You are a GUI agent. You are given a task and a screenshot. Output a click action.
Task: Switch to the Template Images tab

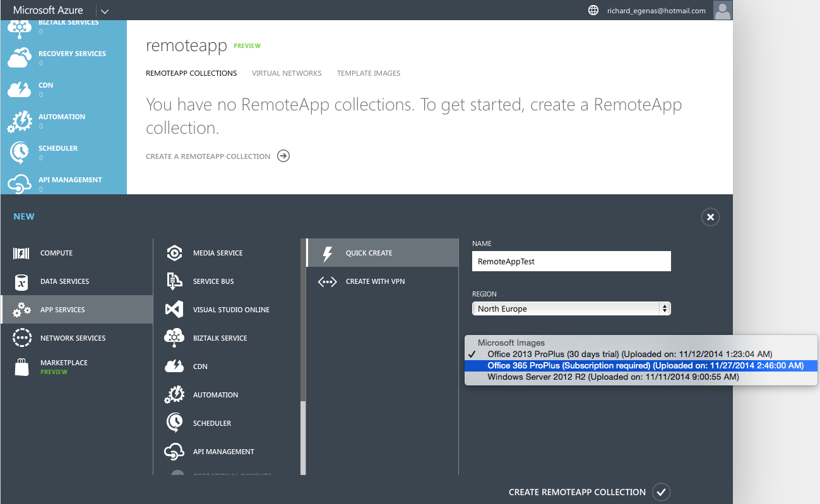(369, 73)
